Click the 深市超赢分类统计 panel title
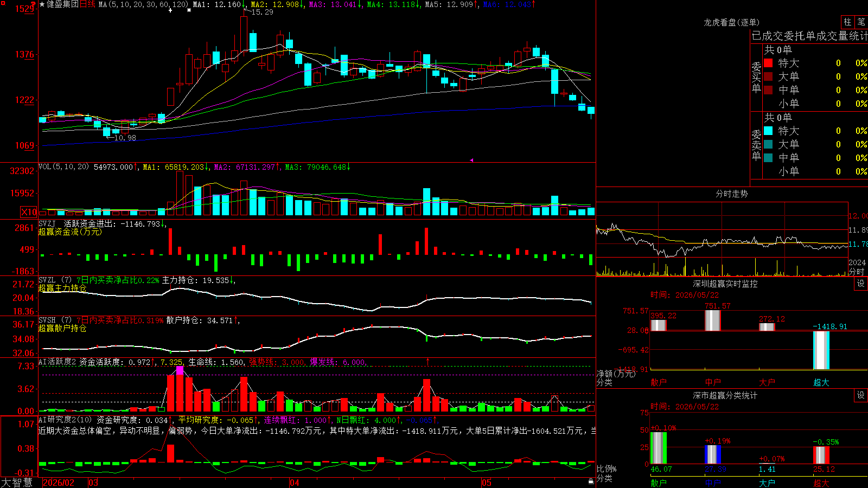 pyautogui.click(x=725, y=395)
